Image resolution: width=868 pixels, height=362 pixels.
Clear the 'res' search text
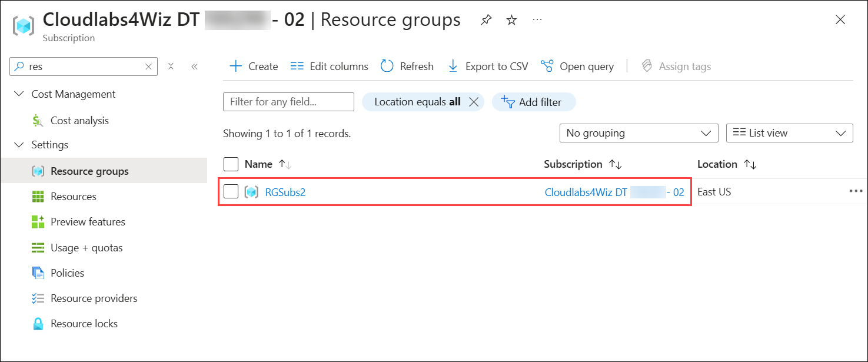[x=148, y=67]
